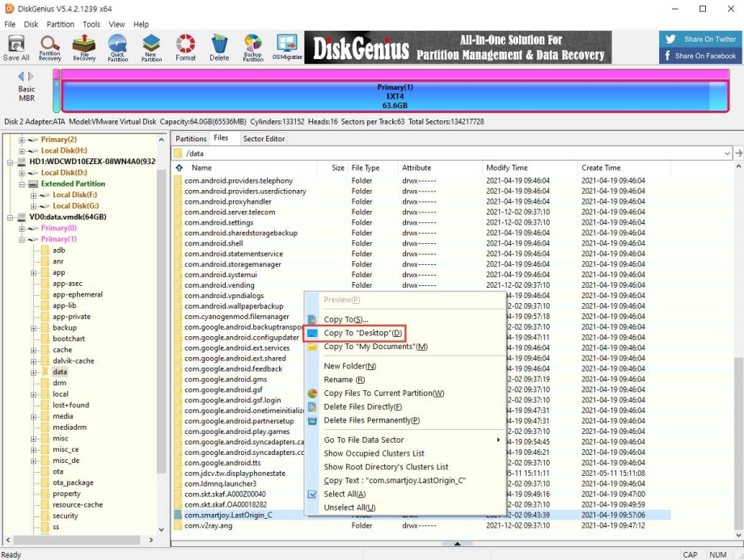Select the security folder in the tree
The image size is (744, 560).
click(65, 516)
